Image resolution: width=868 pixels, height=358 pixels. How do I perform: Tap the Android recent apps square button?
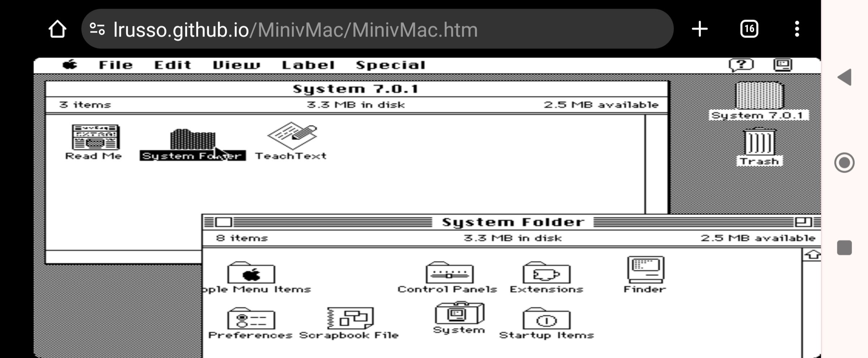[x=844, y=248]
